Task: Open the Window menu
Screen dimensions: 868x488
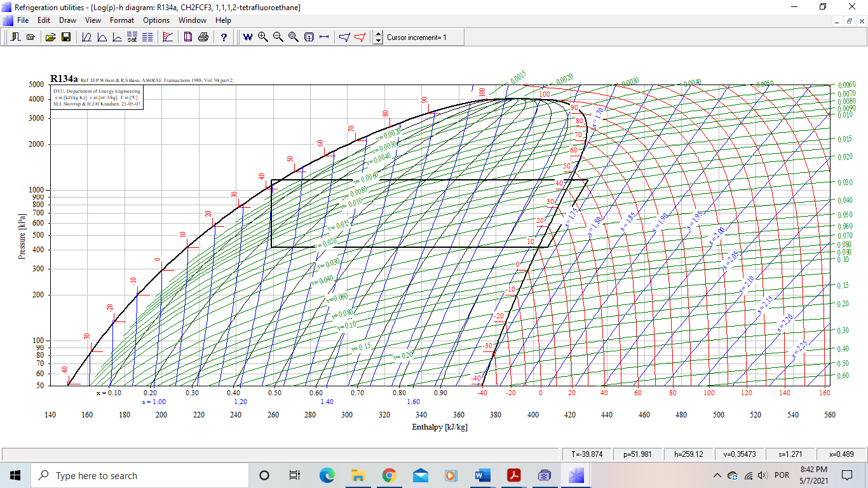Action: tap(193, 20)
